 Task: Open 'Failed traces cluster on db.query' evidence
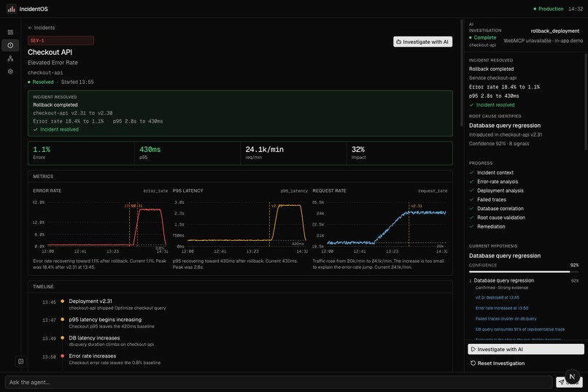(x=506, y=318)
